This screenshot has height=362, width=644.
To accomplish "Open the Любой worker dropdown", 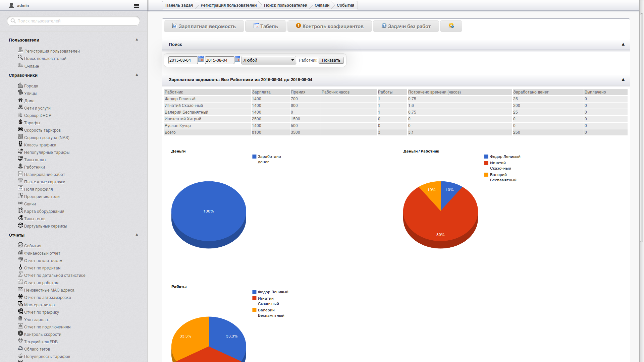I will pos(269,60).
